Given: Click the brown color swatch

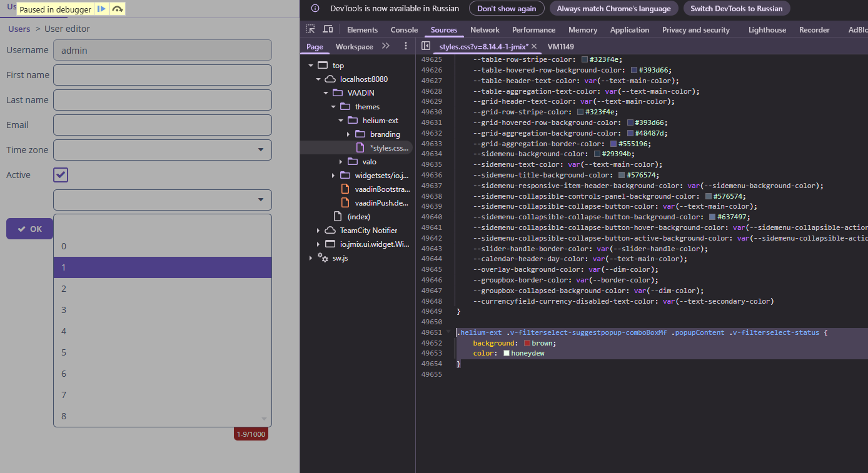Looking at the screenshot, I should click(x=527, y=343).
